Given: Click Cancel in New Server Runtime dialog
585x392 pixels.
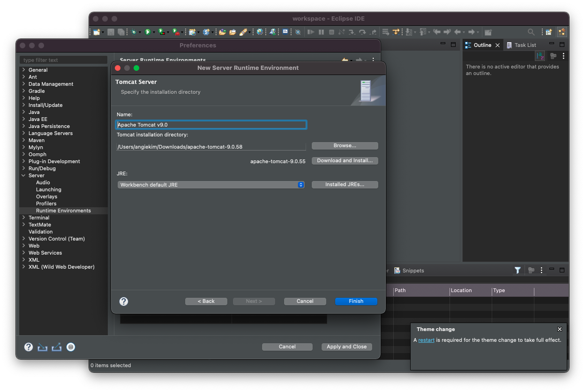Looking at the screenshot, I should coord(305,301).
